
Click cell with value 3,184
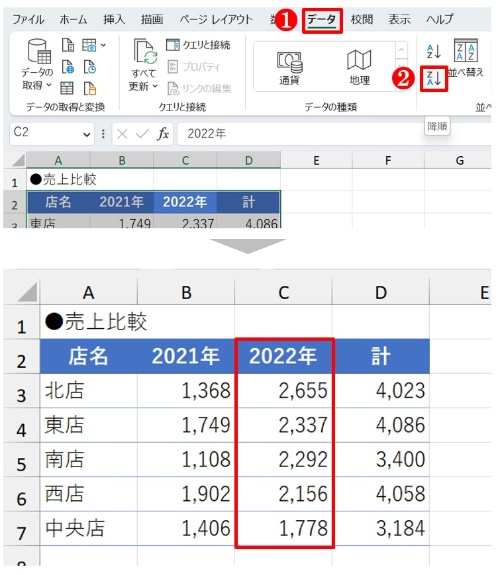(381, 528)
